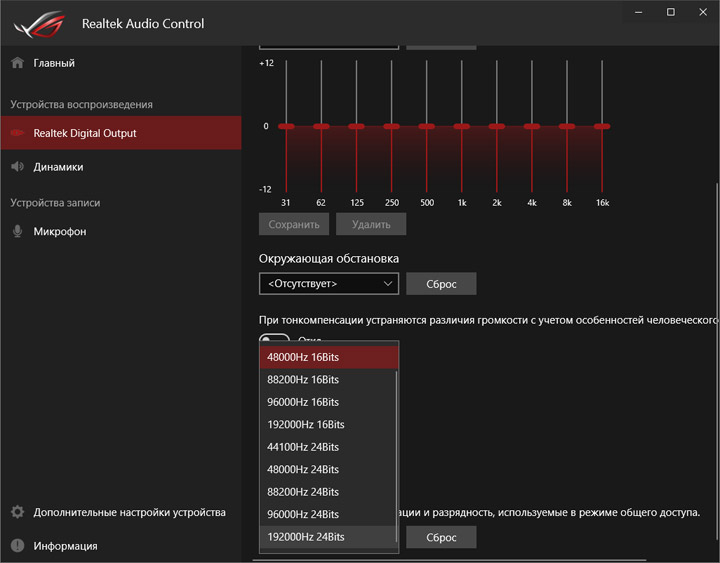The image size is (720, 563).
Task: Click the speaker icon beside Динамики
Action: click(x=17, y=167)
